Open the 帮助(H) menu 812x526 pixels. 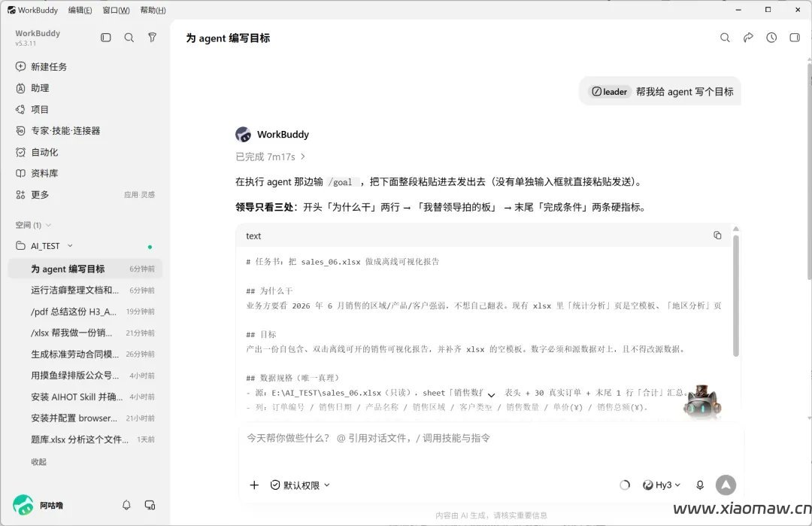coord(153,10)
